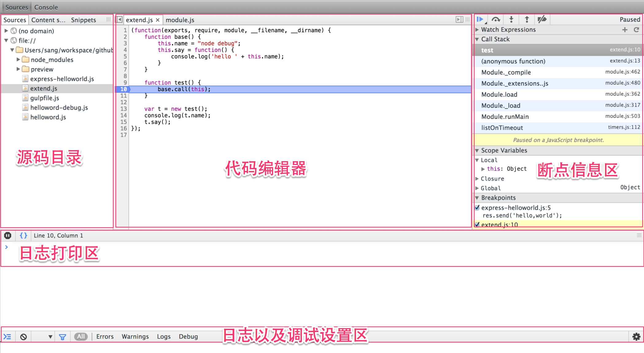Open the Snippets tab

pos(83,20)
